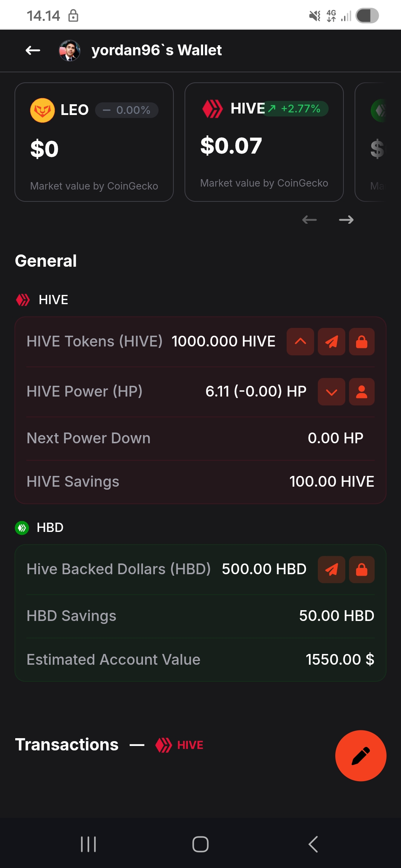
Task: Tap the lock icon in the HIVE Tokens row
Action: click(x=362, y=342)
